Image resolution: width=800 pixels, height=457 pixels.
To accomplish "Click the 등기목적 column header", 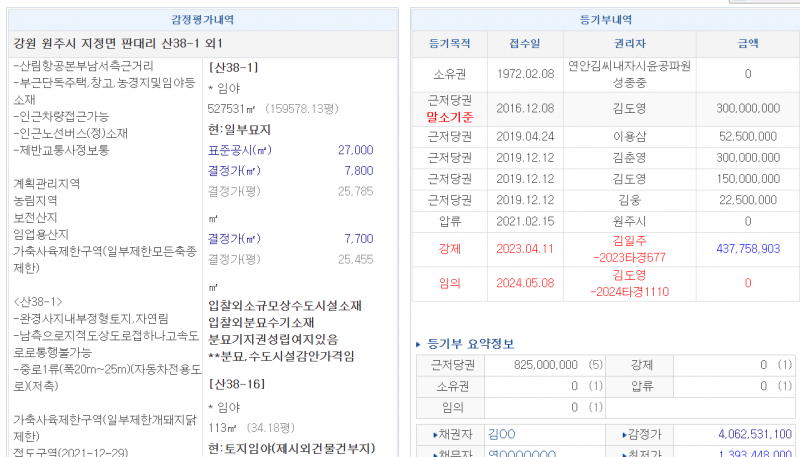I will (449, 44).
